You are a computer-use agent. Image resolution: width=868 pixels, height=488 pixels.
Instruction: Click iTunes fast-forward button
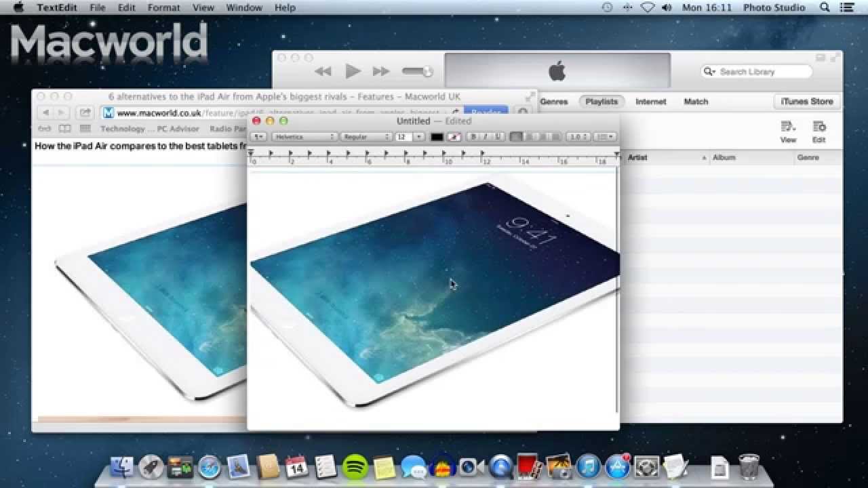[x=382, y=71]
